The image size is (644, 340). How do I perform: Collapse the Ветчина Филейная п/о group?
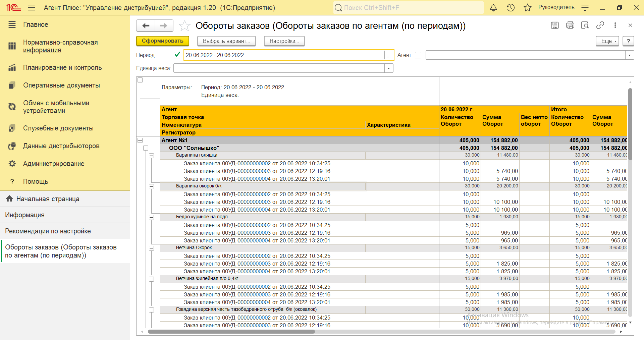pyautogui.click(x=151, y=279)
